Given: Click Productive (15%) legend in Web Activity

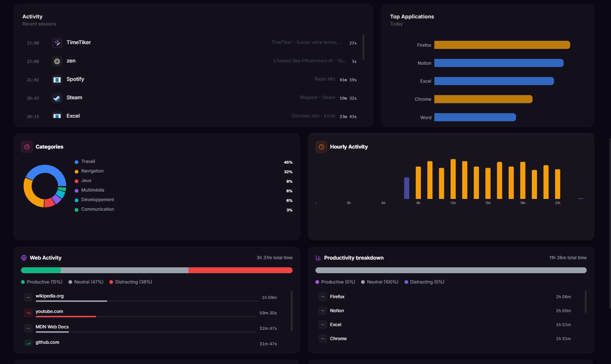Looking at the screenshot, I should click(x=42, y=282).
